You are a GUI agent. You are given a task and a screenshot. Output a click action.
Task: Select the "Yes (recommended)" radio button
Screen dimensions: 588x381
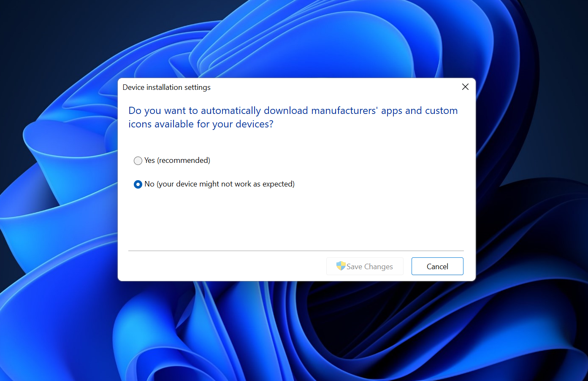tap(138, 161)
